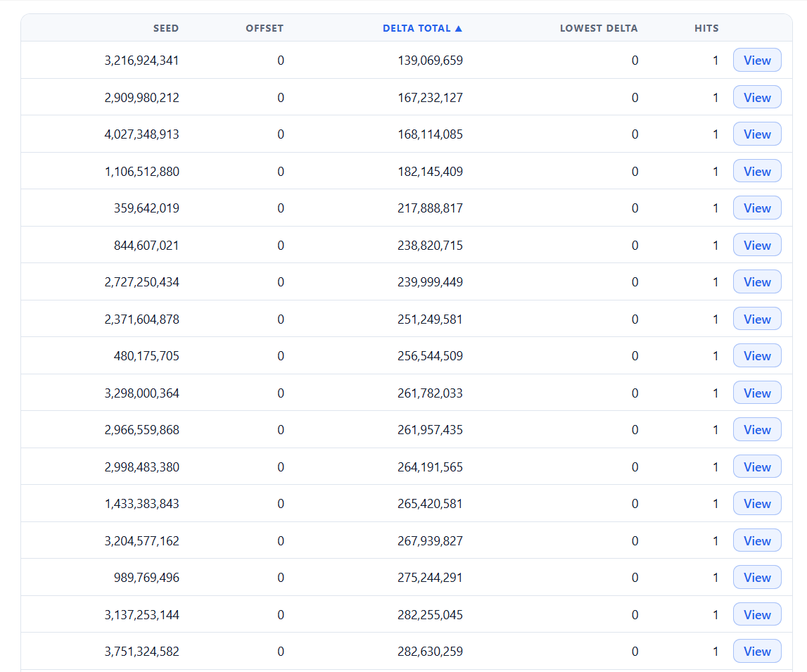This screenshot has height=672, width=807.
Task: Click View beside seed 2,371,604,878
Action: coord(757,319)
